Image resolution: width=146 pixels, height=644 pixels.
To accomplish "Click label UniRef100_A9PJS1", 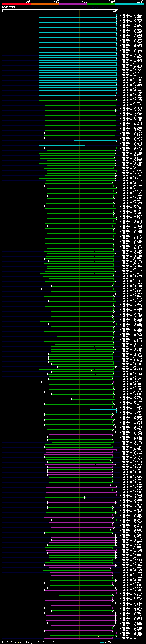I will pyautogui.click(x=131, y=55).
